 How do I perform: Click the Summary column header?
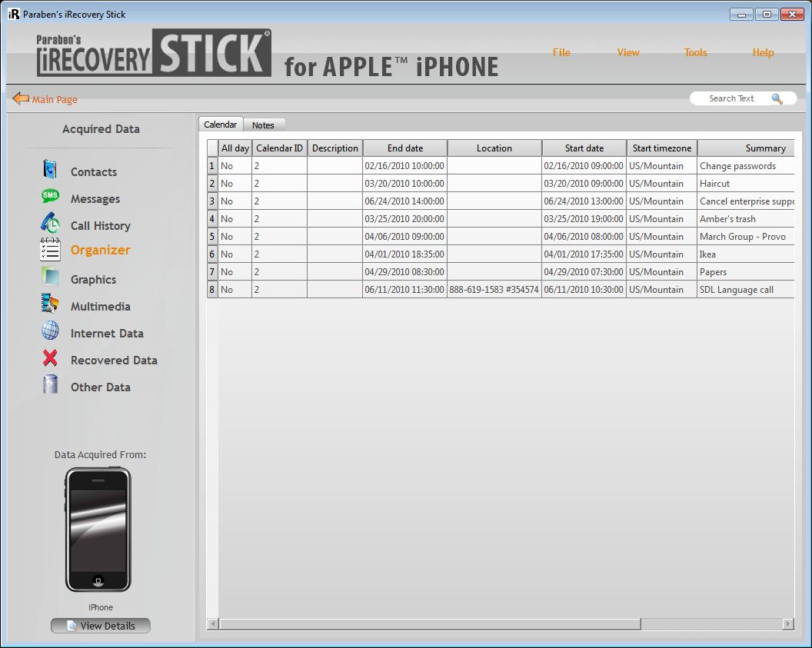click(x=746, y=148)
